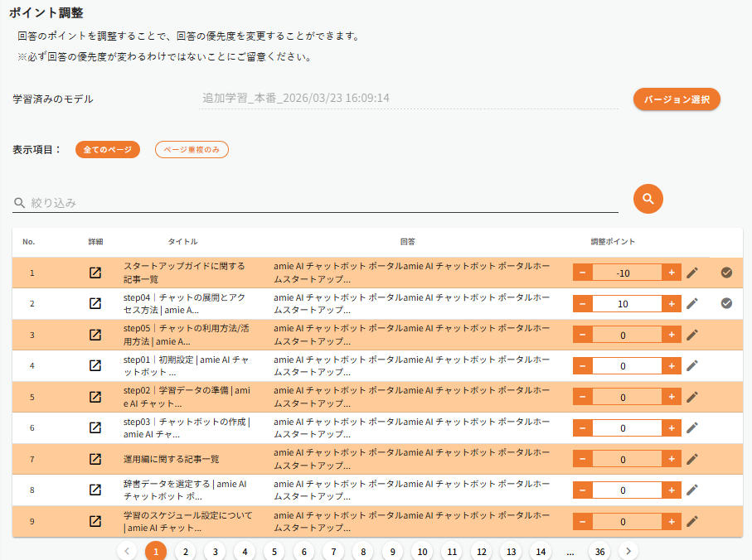The width and height of the screenshot is (752, 560).
Task: Increase adjustment points for row 8
Action: point(672,490)
